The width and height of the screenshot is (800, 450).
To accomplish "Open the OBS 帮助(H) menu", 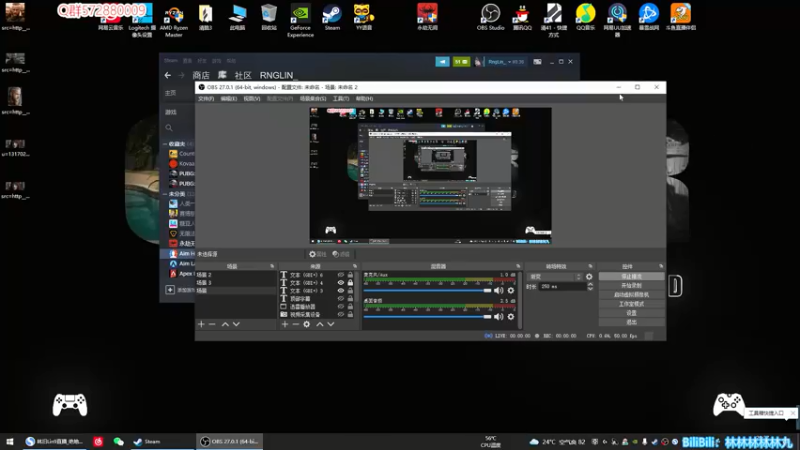I will click(364, 98).
